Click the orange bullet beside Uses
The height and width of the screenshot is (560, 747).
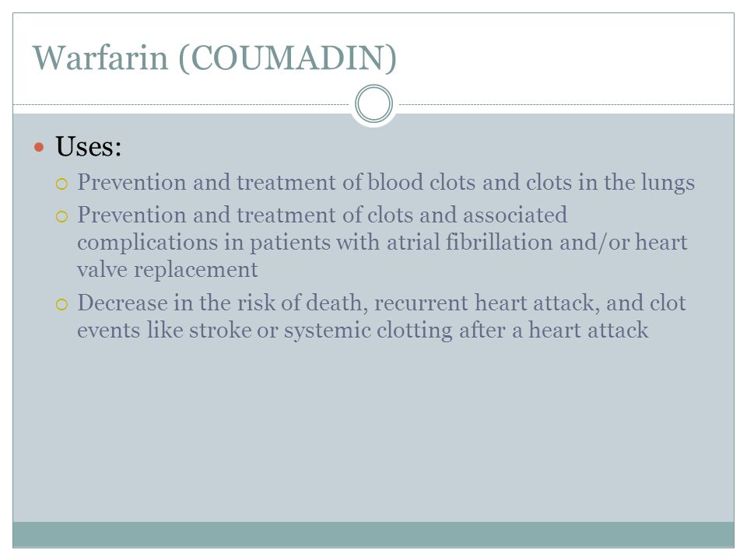tap(39, 147)
